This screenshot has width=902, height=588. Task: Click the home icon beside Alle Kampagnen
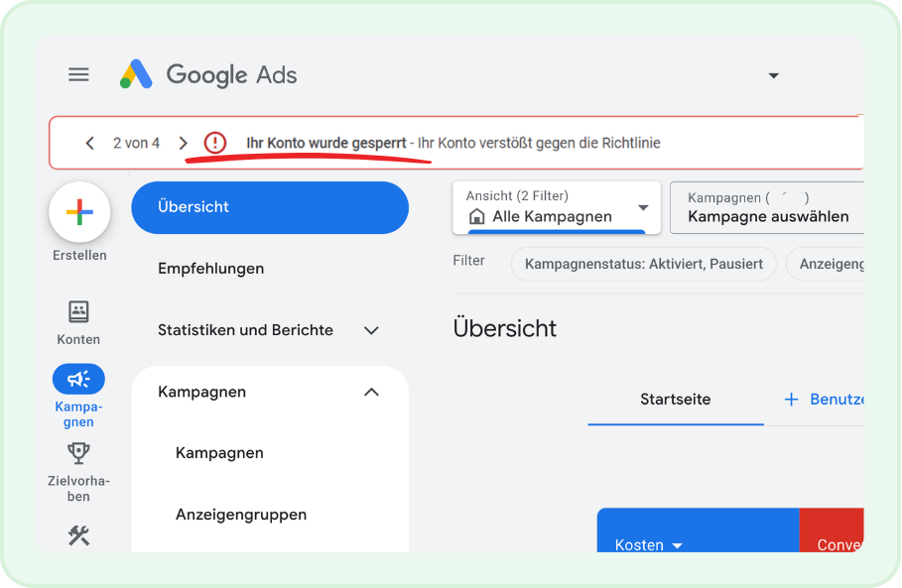477,217
